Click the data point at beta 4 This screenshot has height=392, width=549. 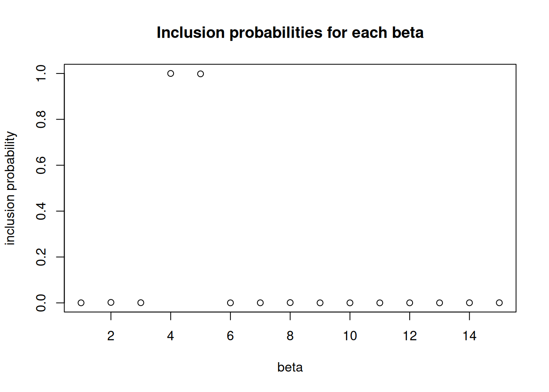click(x=171, y=73)
